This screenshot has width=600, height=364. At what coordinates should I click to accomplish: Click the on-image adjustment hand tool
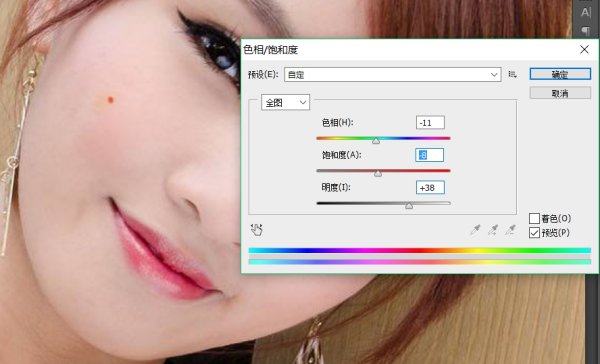click(256, 230)
